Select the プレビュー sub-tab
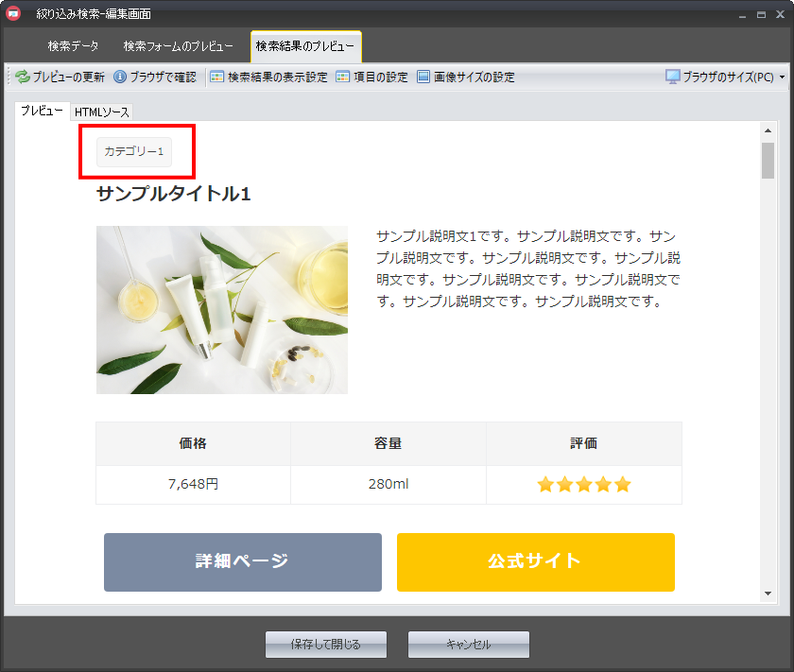This screenshot has height=672, width=794. coord(42,112)
